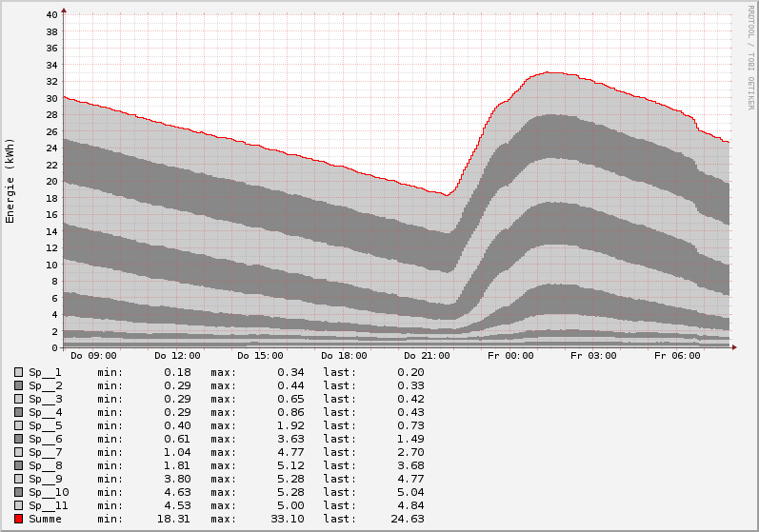Click the Sp__1 legend color box
This screenshot has width=759, height=532.
[x=18, y=372]
